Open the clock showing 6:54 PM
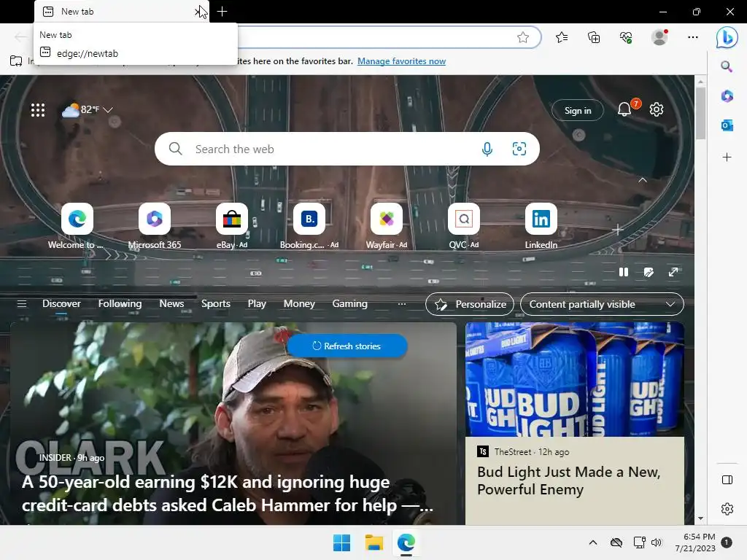 tap(695, 542)
